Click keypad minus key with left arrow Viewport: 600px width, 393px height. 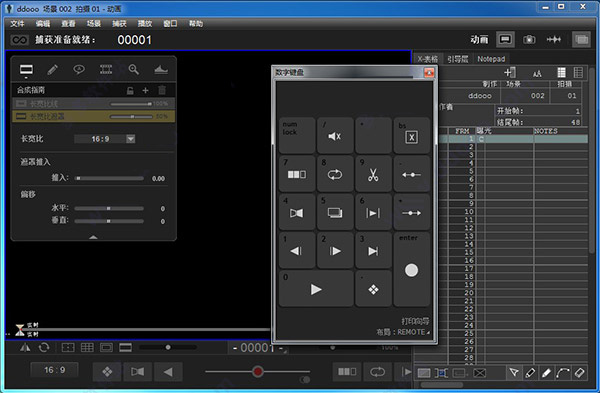(411, 173)
